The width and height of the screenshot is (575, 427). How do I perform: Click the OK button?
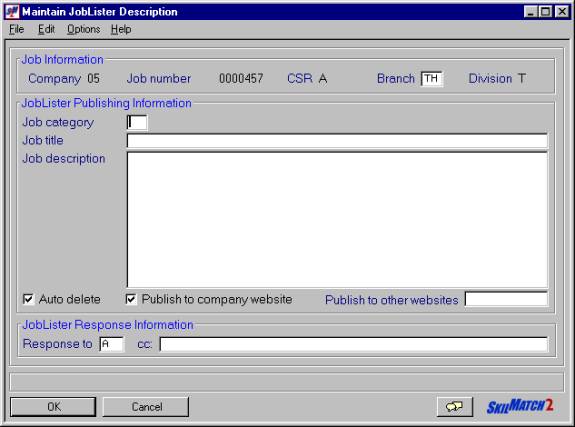pyautogui.click(x=53, y=407)
